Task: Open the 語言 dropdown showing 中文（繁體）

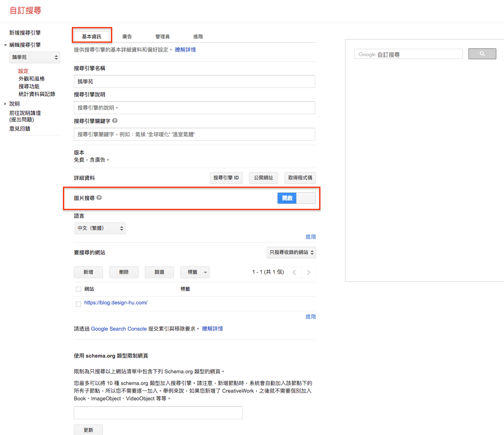Action: click(x=100, y=228)
